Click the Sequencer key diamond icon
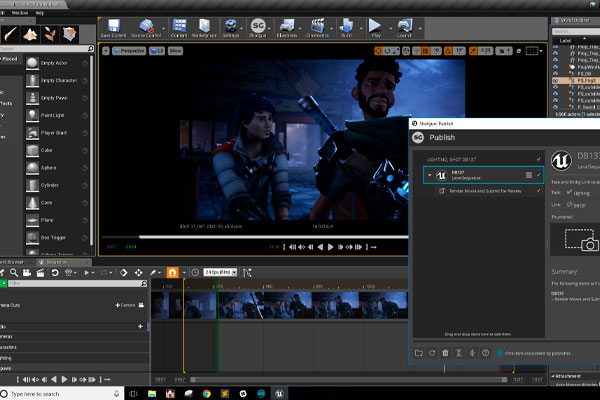The width and height of the screenshot is (600, 400). (x=124, y=272)
